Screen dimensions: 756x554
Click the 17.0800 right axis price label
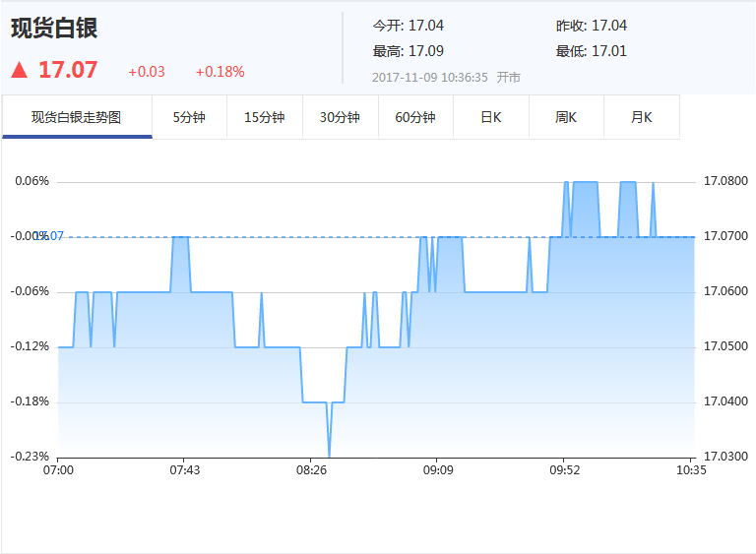pos(725,181)
